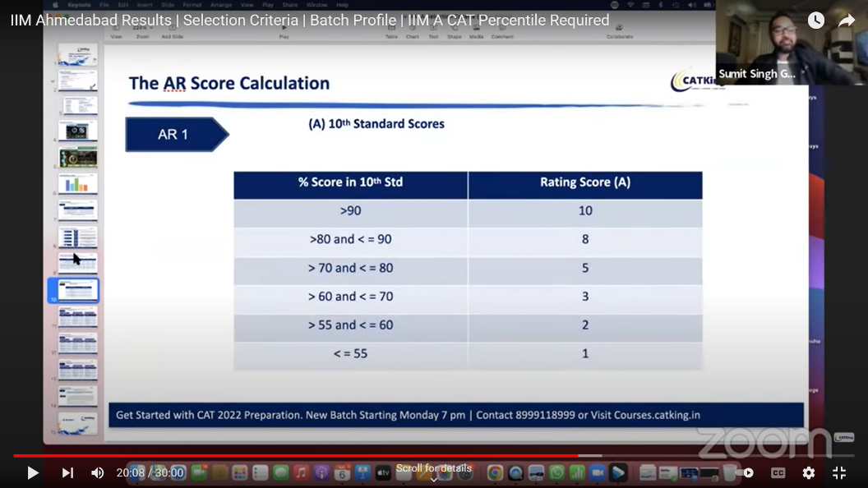868x488 pixels.
Task: Insert a Table from Keynote toolbar
Action: click(x=391, y=31)
